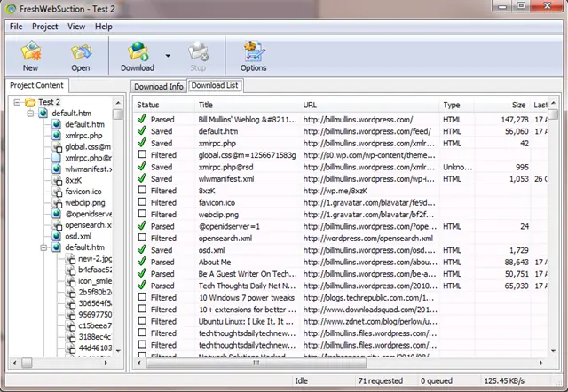Image resolution: width=568 pixels, height=392 pixels.
Task: Switch to the Download Info tab
Action: pos(158,86)
